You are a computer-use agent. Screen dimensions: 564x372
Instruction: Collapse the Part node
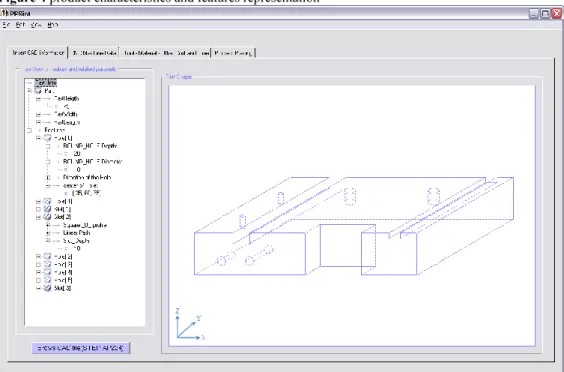29,91
